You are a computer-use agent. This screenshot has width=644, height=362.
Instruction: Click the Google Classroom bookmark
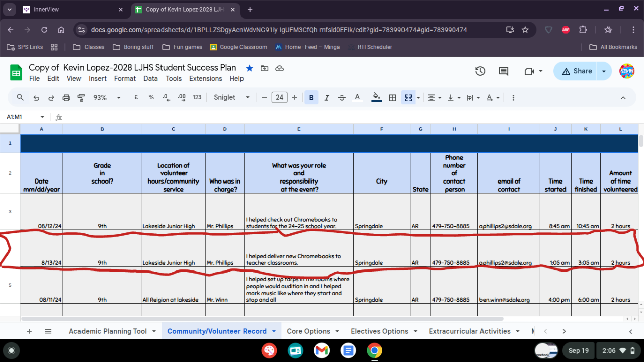point(238,47)
